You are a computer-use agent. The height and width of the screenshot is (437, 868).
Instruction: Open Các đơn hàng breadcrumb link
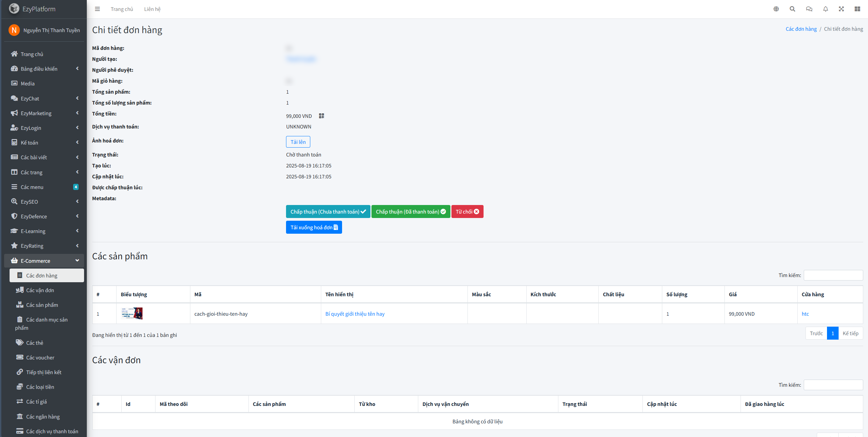[x=801, y=29]
